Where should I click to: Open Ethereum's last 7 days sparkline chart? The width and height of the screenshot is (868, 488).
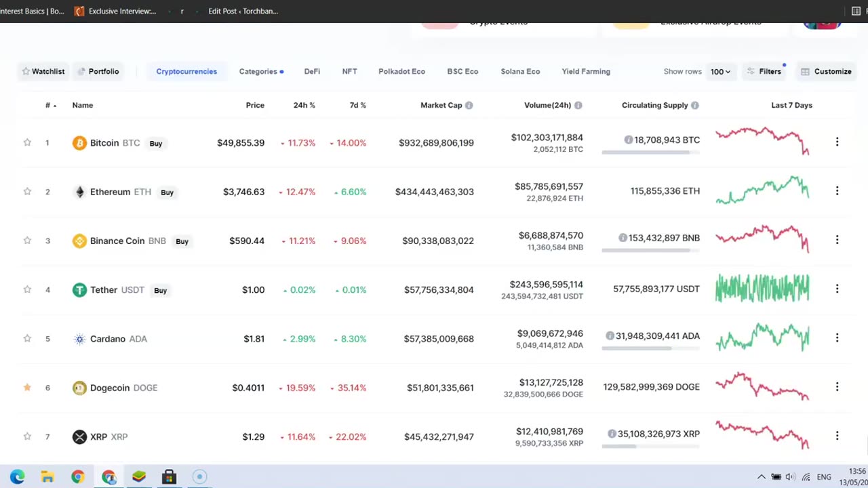[x=762, y=190]
